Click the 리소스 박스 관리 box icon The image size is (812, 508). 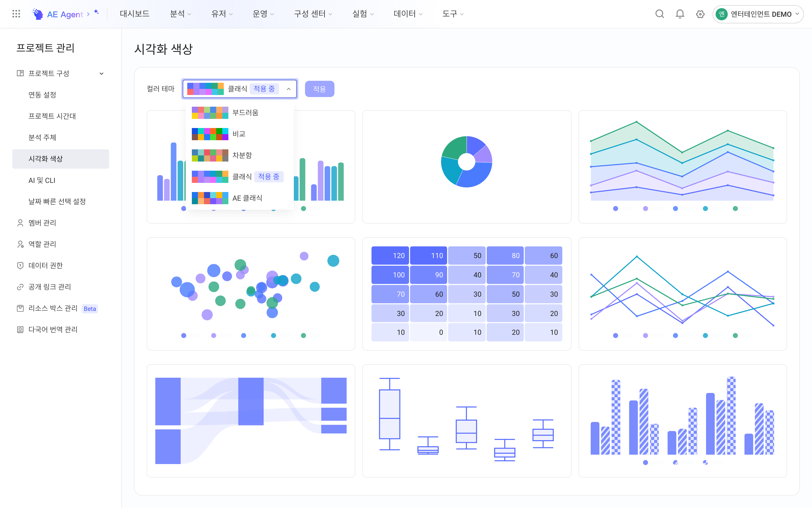20,308
